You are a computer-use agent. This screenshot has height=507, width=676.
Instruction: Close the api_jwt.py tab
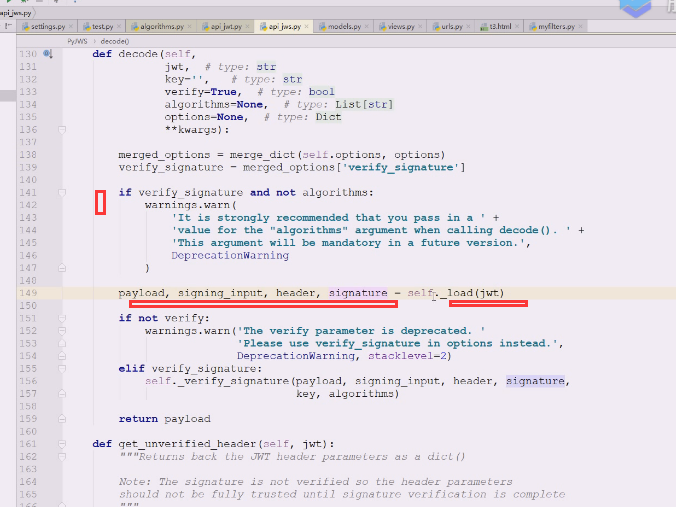pyautogui.click(x=247, y=27)
